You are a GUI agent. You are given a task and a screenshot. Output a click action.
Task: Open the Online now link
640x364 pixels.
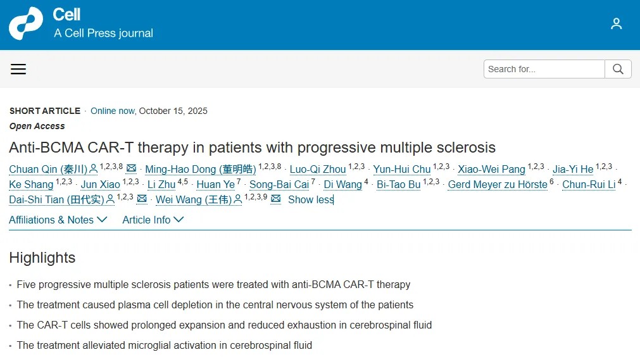point(112,111)
